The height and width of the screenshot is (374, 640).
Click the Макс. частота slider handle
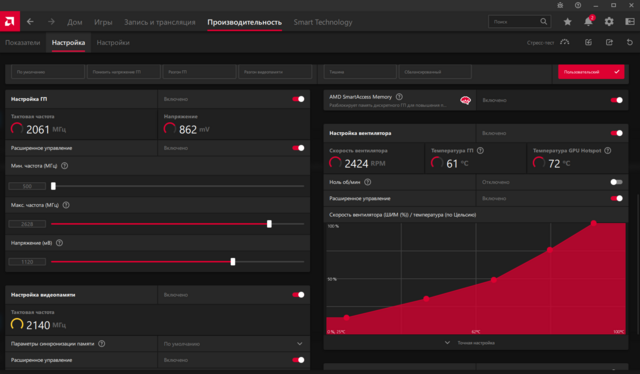(x=269, y=224)
